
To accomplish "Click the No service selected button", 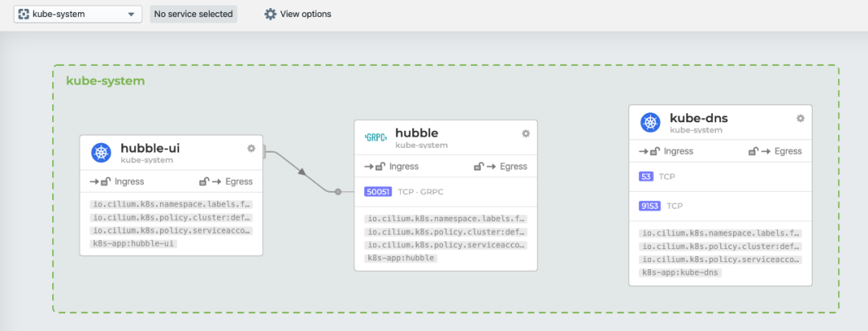I will tap(193, 14).
